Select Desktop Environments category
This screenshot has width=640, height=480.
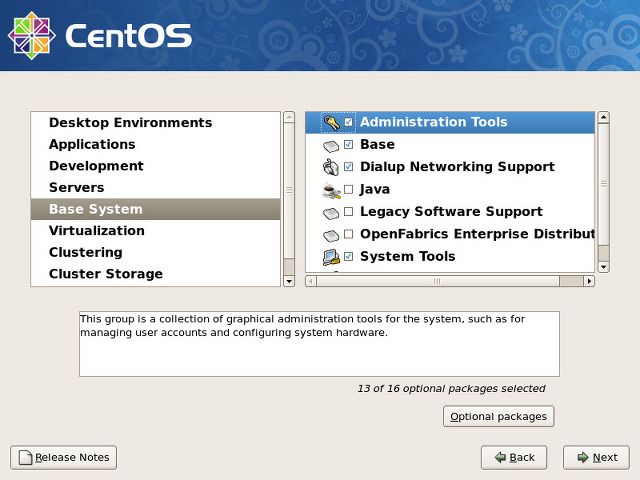(x=156, y=122)
